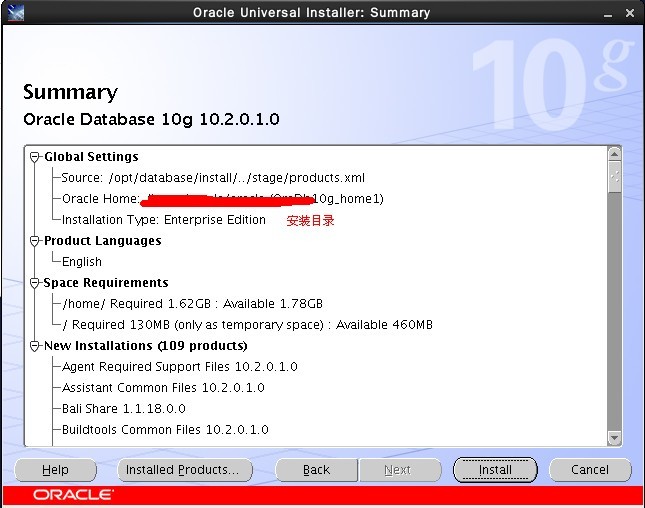Open the window menu icon in title bar
This screenshot has width=645, height=508.
click(x=16, y=12)
